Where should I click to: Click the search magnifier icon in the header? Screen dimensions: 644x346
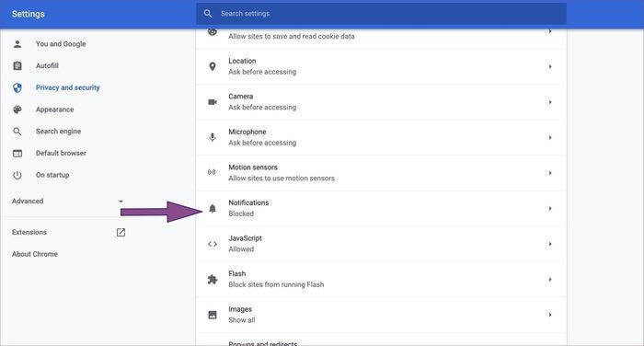[x=208, y=14]
